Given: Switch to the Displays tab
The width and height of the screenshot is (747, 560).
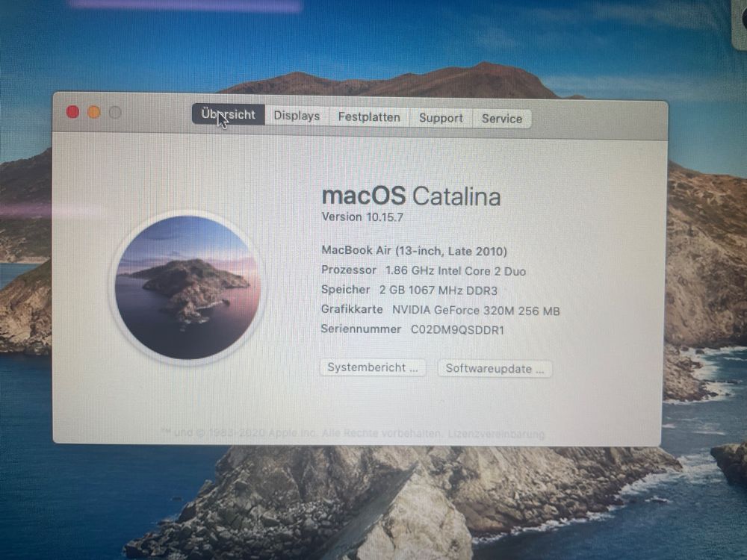Looking at the screenshot, I should click(297, 116).
